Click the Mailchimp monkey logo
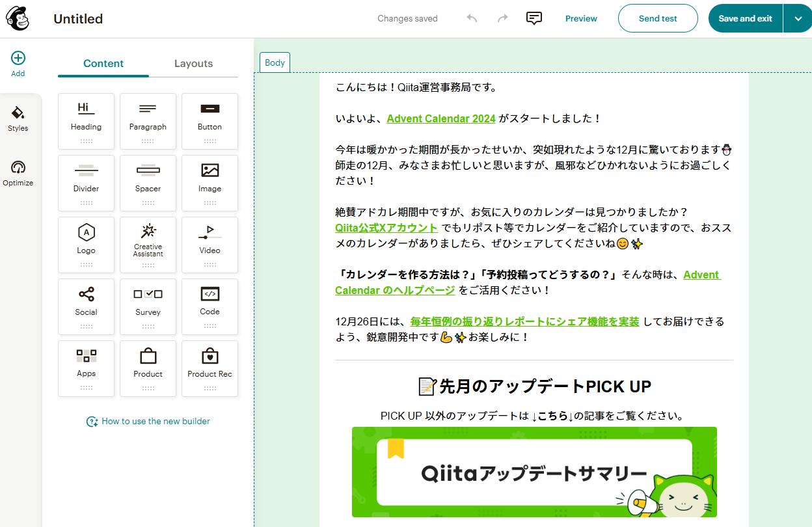 point(18,18)
